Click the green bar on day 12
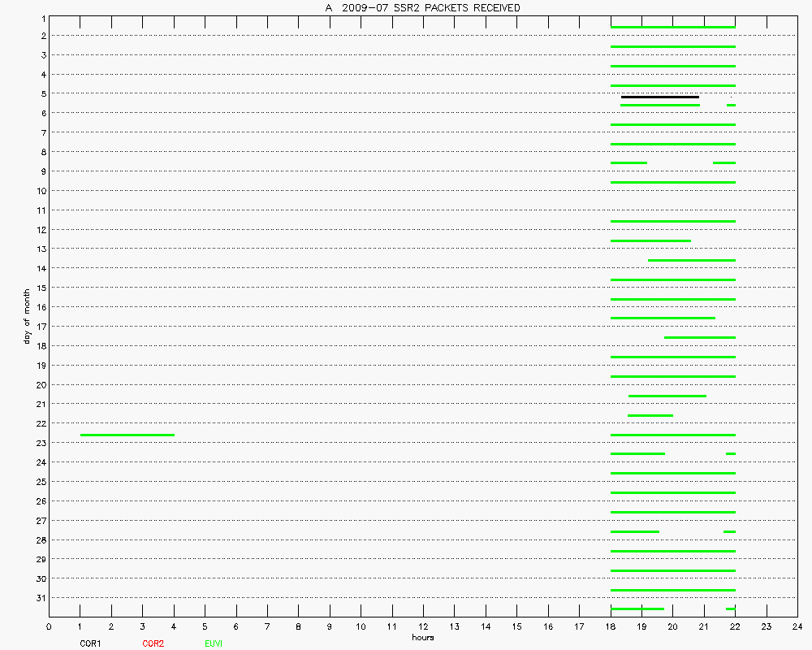The width and height of the screenshot is (812, 650). click(x=650, y=240)
